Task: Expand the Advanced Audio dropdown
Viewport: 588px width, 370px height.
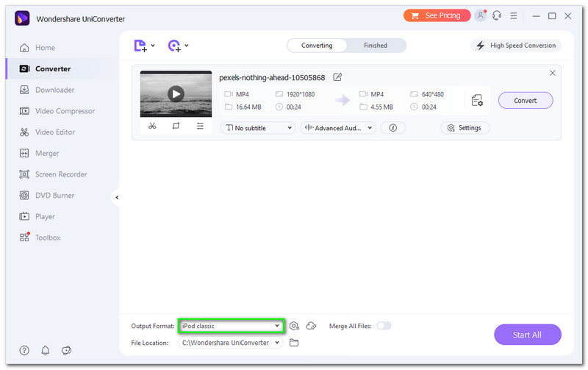Action: (x=338, y=128)
